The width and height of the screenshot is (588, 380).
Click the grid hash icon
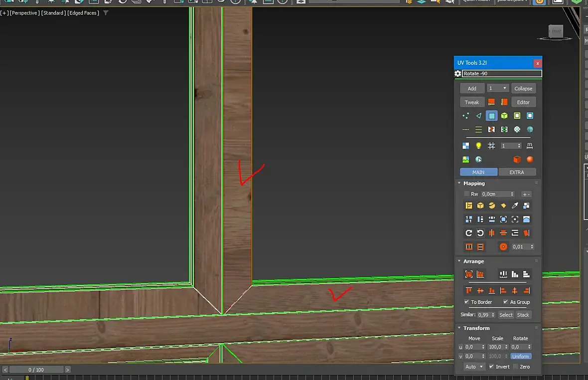(x=491, y=146)
